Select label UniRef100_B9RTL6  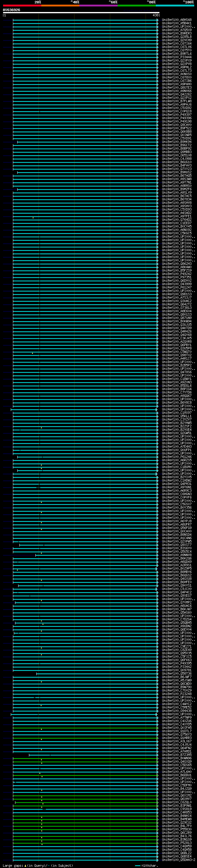(x=177, y=54)
